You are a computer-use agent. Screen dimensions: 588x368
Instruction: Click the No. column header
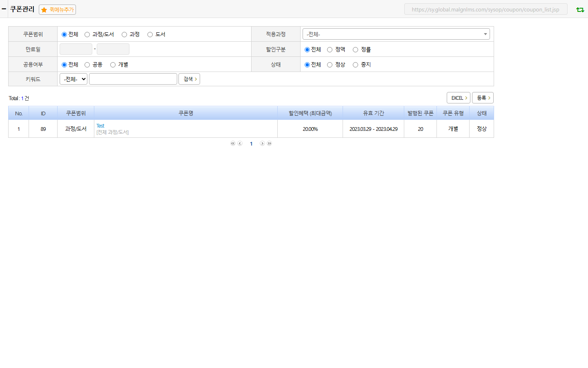point(19,113)
